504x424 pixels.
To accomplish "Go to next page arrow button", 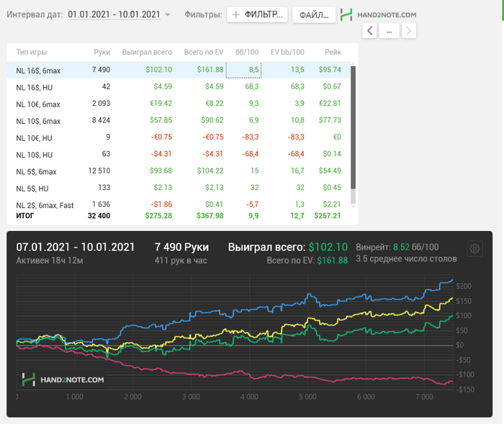I will (408, 31).
